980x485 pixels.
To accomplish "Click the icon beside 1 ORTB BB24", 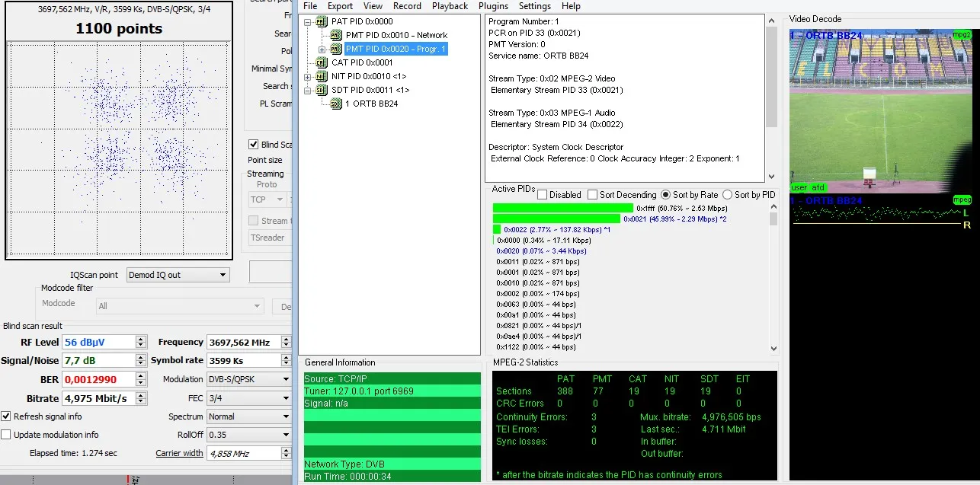I will point(335,104).
